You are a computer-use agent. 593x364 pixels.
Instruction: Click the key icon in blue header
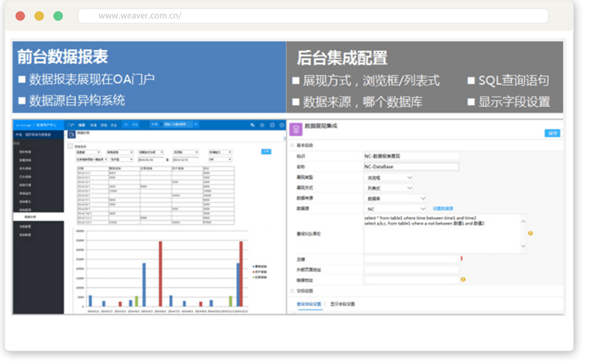point(252,125)
